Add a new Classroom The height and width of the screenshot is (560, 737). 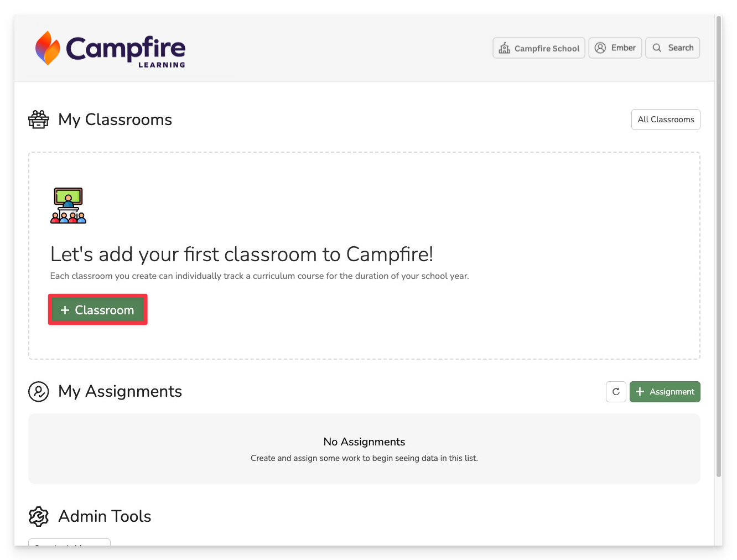click(98, 310)
